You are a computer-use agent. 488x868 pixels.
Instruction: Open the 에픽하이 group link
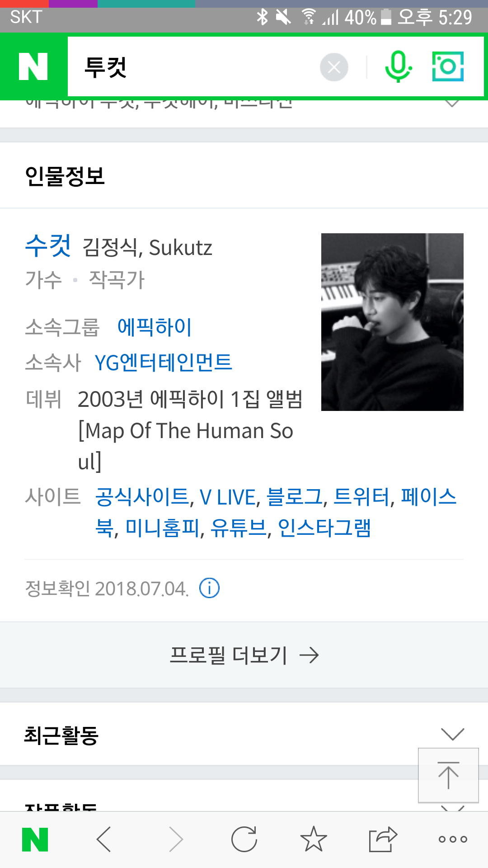click(155, 327)
